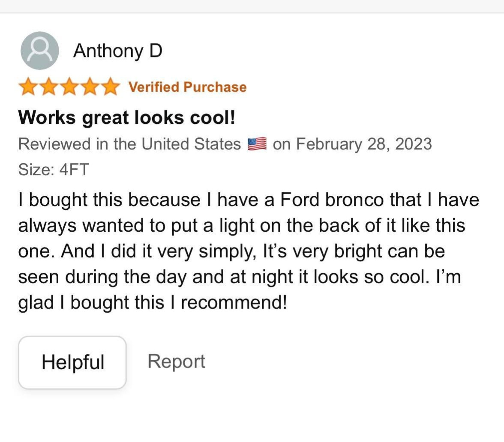Viewport: 504px width, 442px height.
Task: Click the Verified Purchase label
Action: pyautogui.click(x=187, y=87)
